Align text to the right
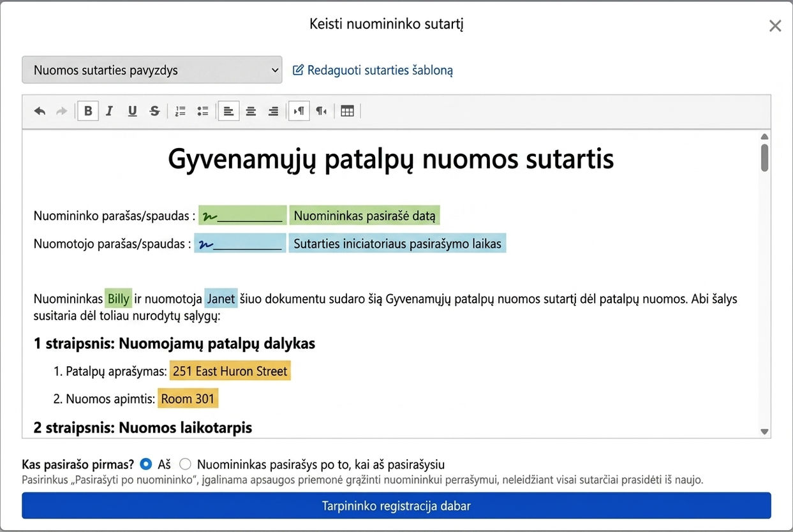Image resolution: width=793 pixels, height=532 pixels. (273, 111)
